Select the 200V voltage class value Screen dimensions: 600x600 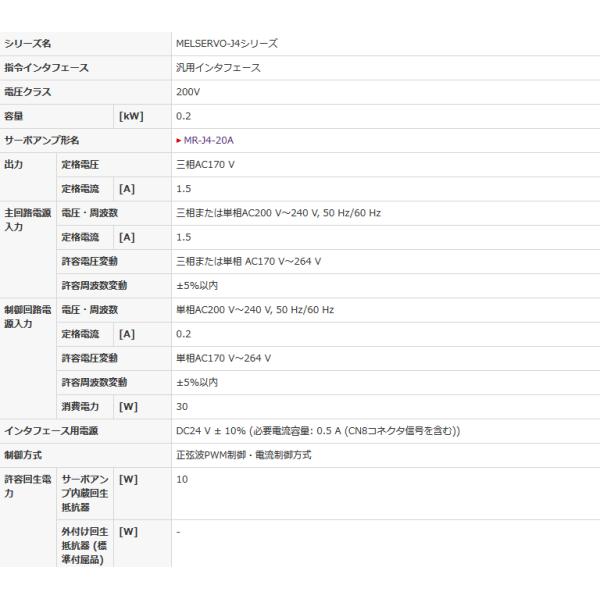187,92
